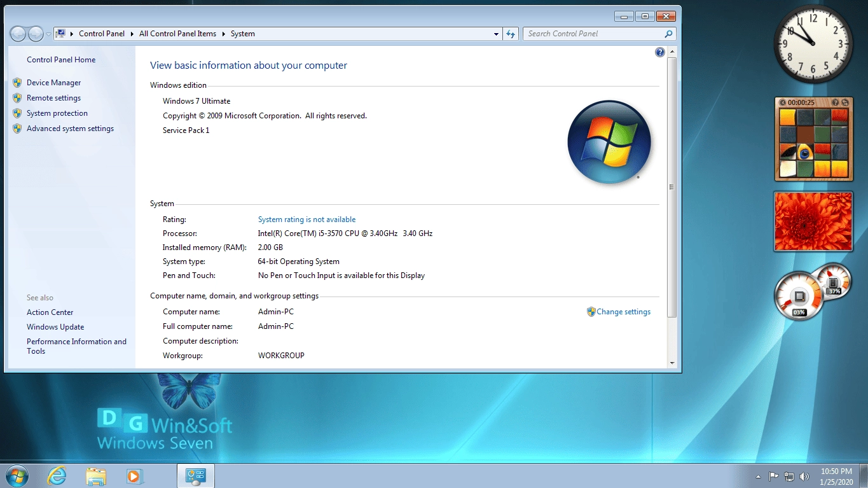Click the orange flower Slide Show gadget
This screenshot has width=868, height=488.
click(x=813, y=221)
